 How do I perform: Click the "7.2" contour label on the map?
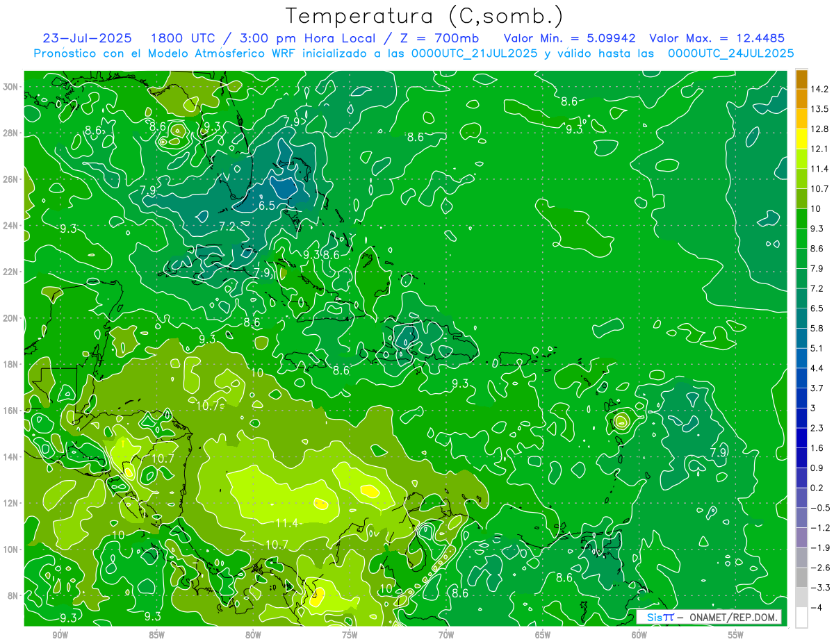coord(227,226)
